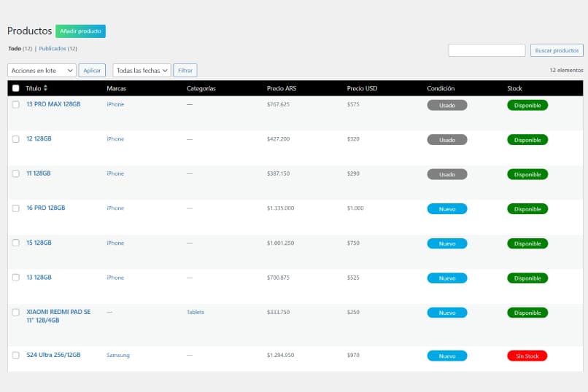The image size is (588, 392).
Task: Click Disponible badge on 15 128GB row
Action: tap(527, 243)
